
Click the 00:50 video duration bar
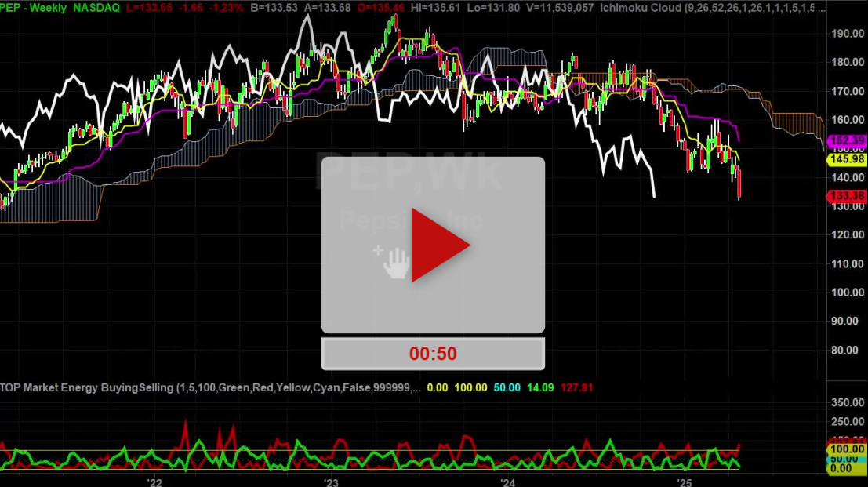[433, 354]
